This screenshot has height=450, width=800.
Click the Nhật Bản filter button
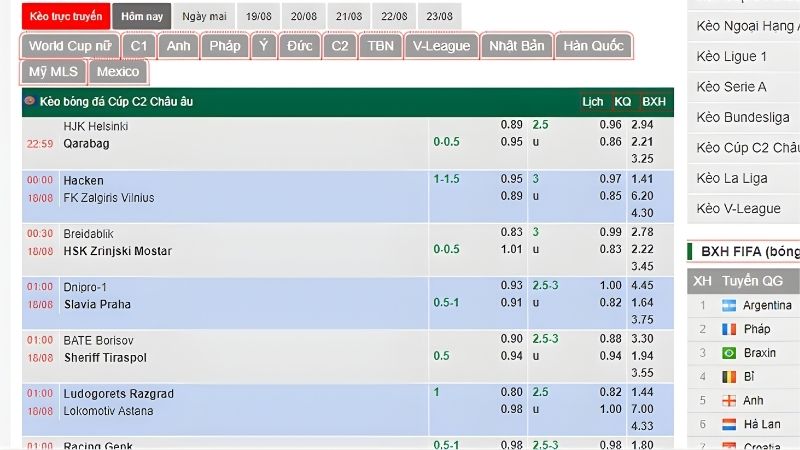517,46
